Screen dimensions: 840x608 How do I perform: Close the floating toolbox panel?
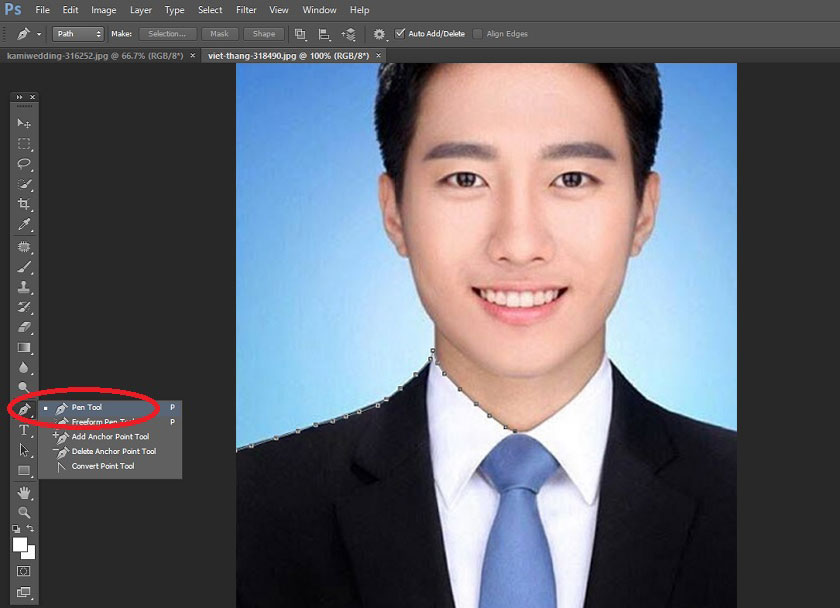coord(33,97)
